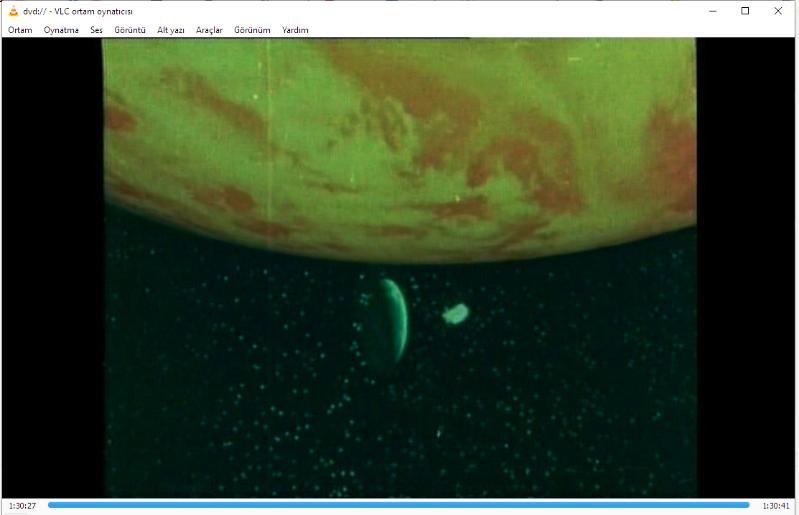
Task: Maximize the VLC player window
Action: tap(745, 11)
